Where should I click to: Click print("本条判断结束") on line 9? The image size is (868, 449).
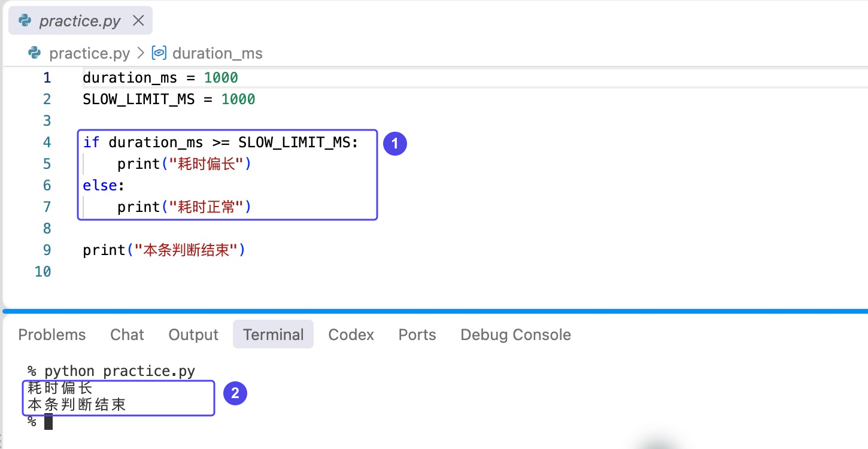(x=165, y=250)
